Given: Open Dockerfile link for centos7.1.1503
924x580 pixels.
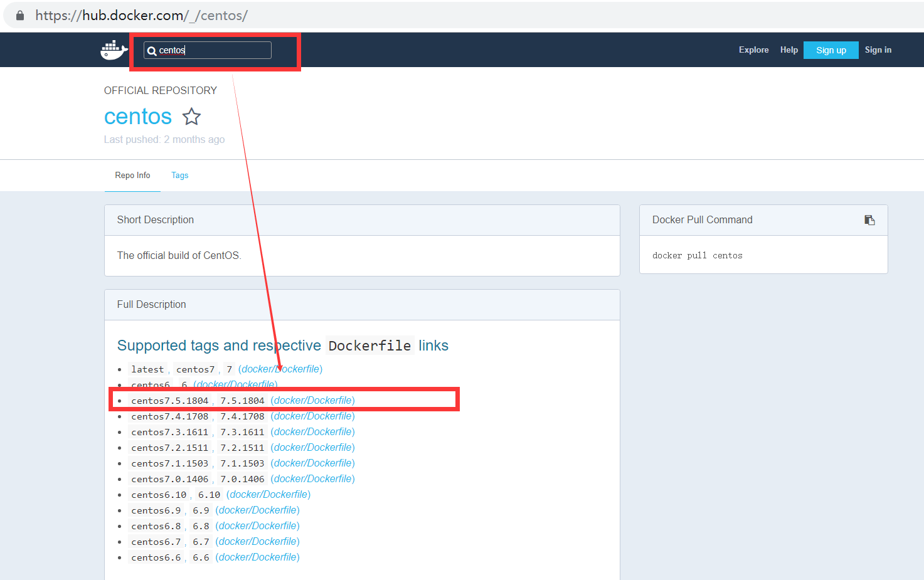Looking at the screenshot, I should [313, 463].
